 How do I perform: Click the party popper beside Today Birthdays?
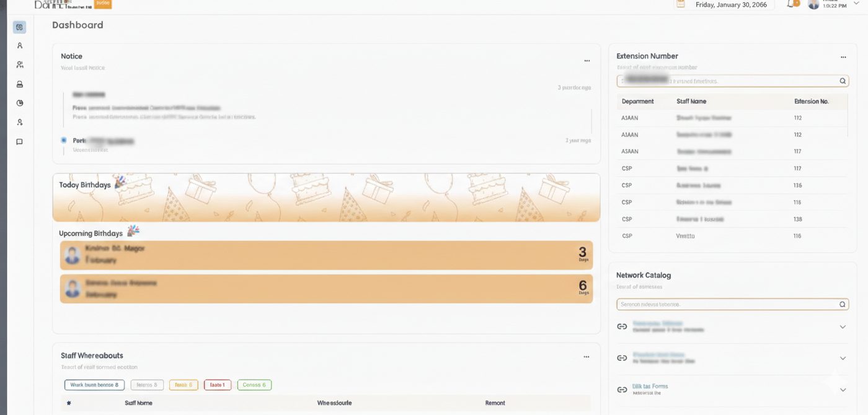120,181
